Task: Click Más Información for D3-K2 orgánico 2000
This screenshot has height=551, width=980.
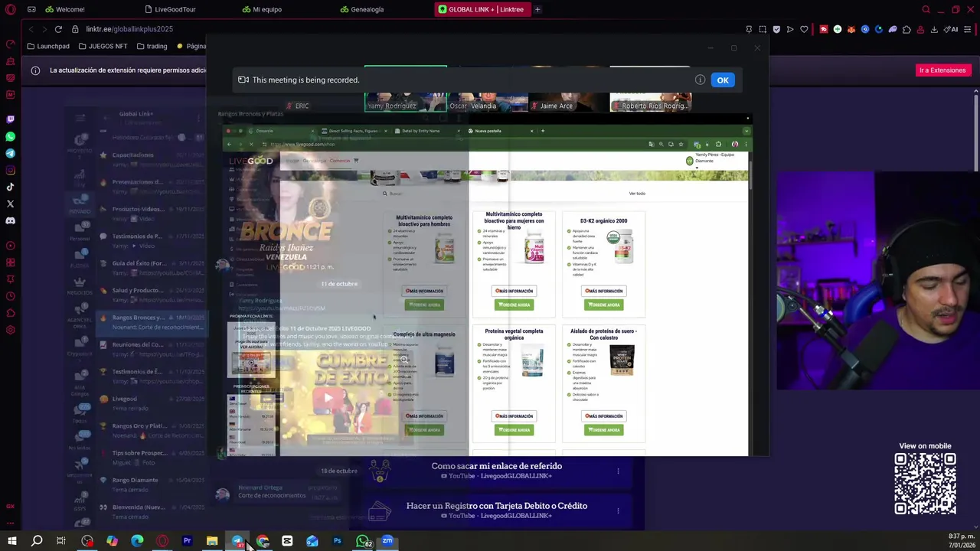Action: tap(604, 291)
